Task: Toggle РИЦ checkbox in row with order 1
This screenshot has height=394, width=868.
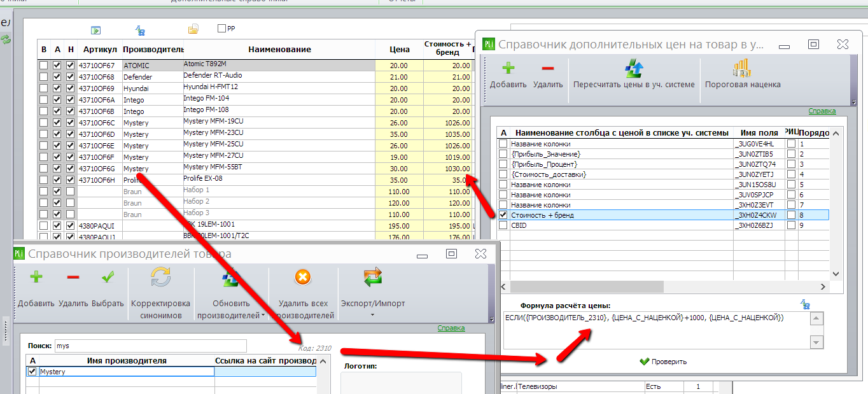Action: click(x=791, y=144)
